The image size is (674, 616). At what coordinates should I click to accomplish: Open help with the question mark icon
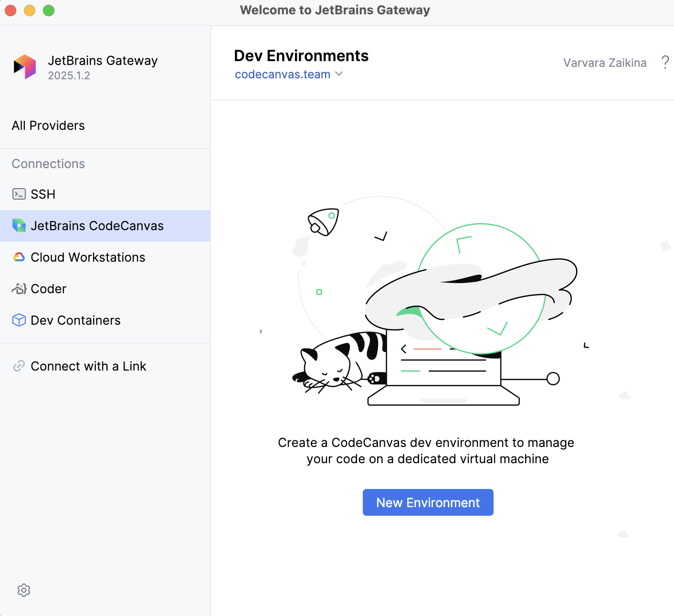click(665, 62)
